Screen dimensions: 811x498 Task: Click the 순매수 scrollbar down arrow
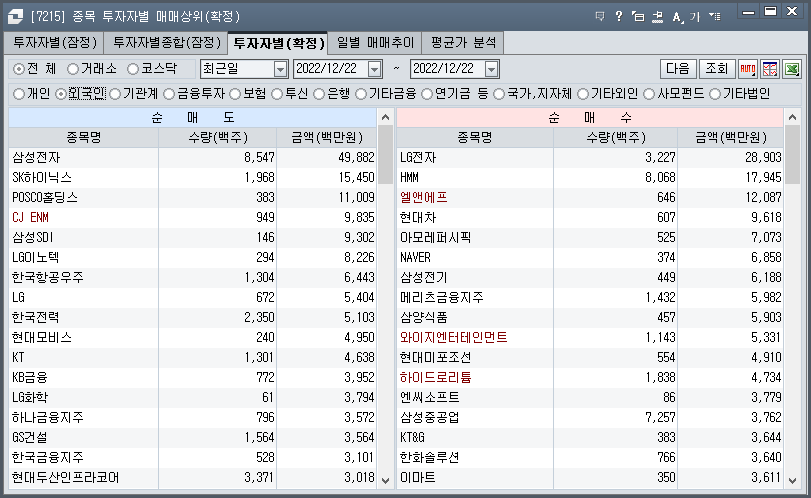pyautogui.click(x=792, y=480)
